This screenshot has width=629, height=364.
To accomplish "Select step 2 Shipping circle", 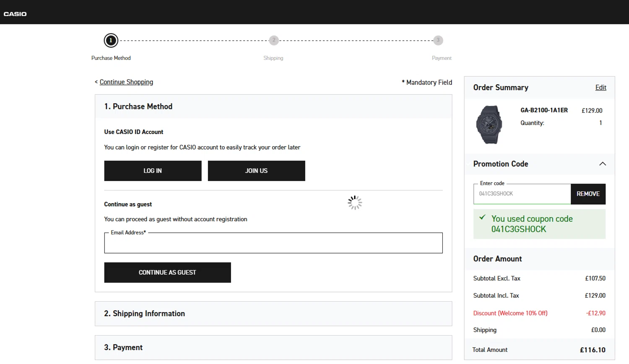I will click(x=274, y=40).
